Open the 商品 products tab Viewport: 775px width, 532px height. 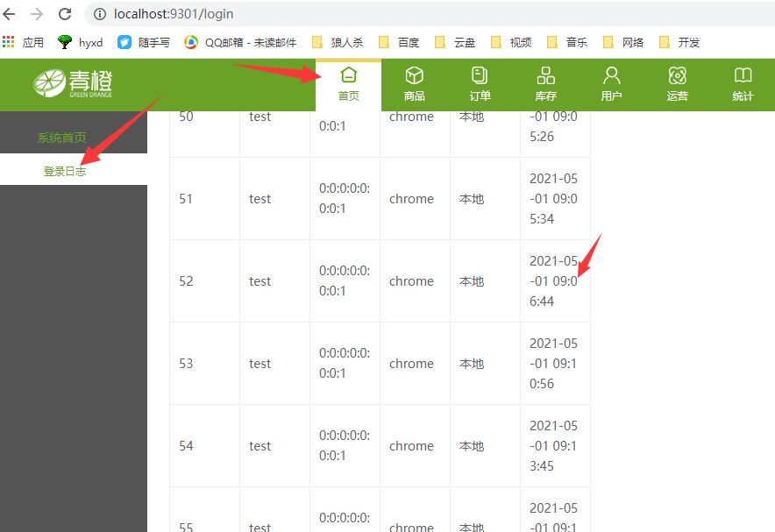click(x=414, y=85)
